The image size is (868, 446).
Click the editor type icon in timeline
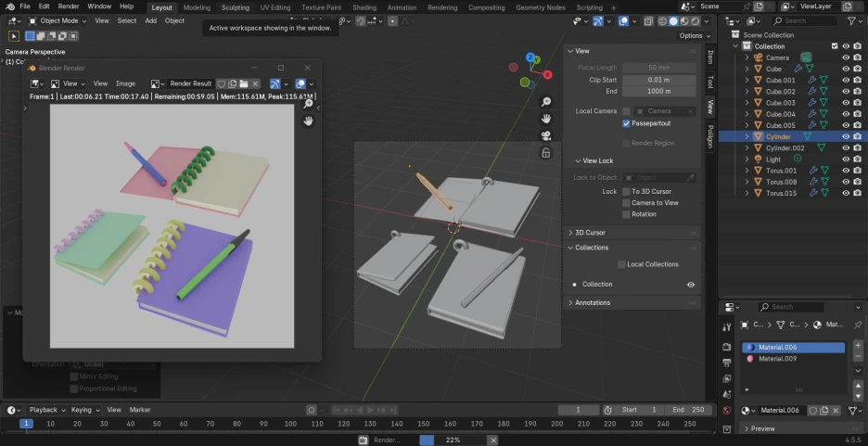pyautogui.click(x=13, y=410)
